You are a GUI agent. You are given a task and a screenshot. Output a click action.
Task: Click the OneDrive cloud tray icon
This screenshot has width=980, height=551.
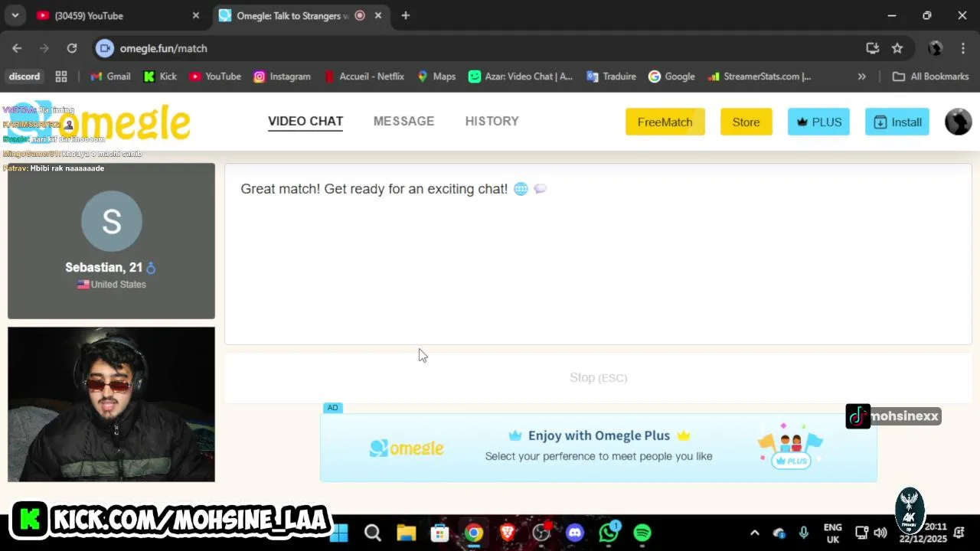[779, 533]
